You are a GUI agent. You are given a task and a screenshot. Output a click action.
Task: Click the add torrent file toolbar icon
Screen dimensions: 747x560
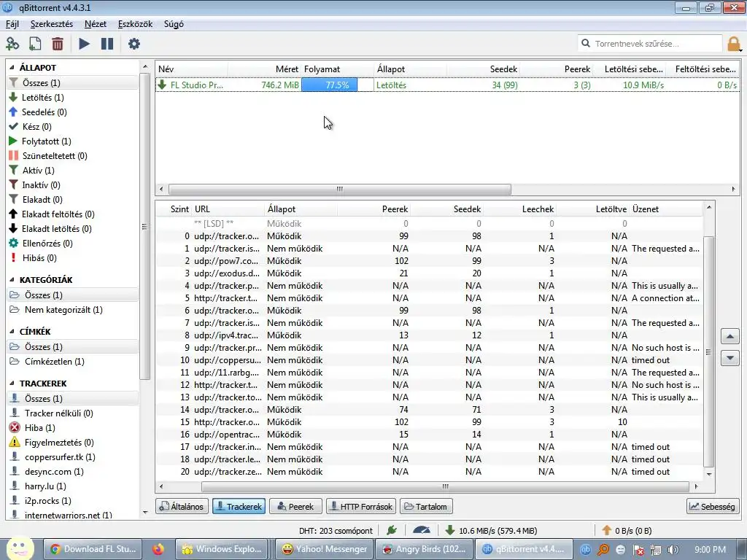[35, 44]
